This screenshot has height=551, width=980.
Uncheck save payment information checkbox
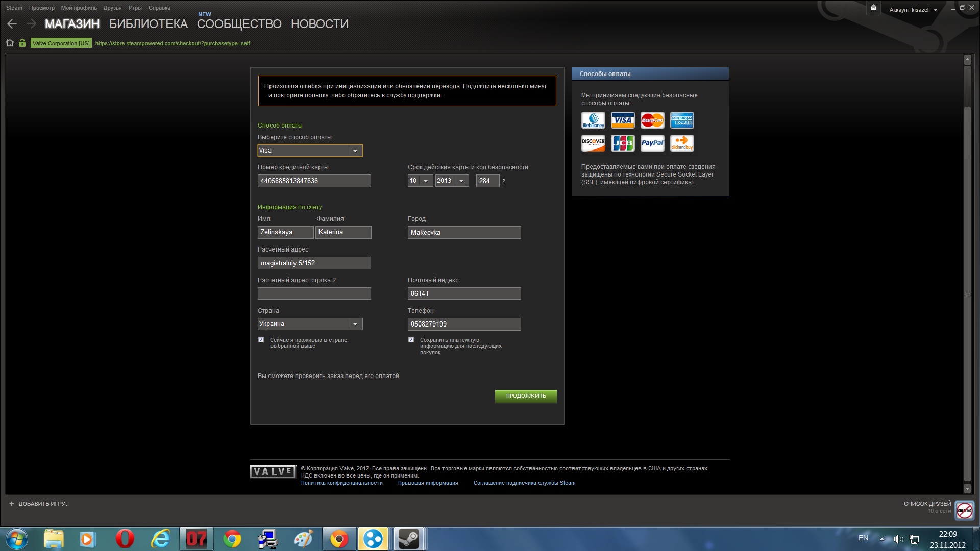[x=411, y=340]
